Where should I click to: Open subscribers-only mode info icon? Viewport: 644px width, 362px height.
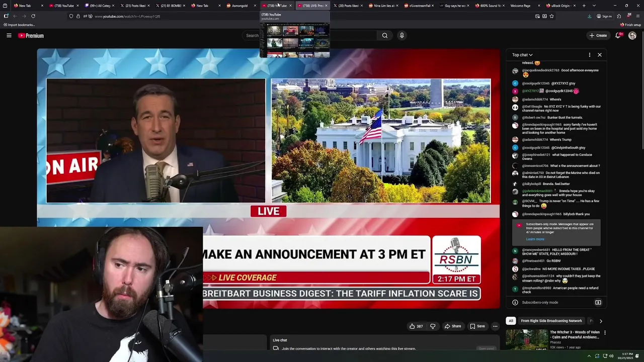click(515, 303)
